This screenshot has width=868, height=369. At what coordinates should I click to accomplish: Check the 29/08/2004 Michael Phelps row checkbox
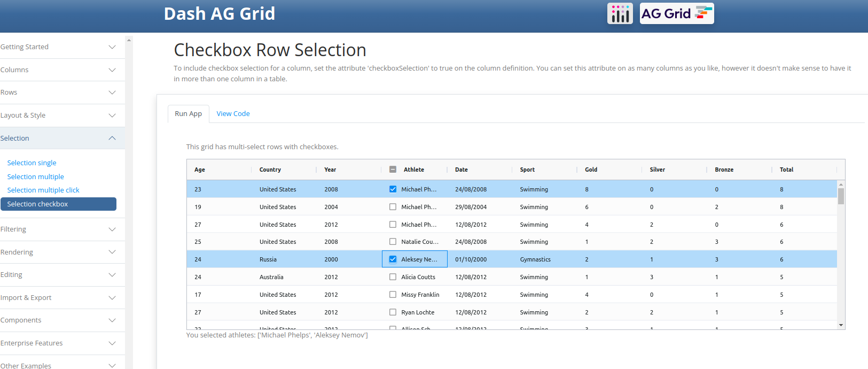pos(393,207)
